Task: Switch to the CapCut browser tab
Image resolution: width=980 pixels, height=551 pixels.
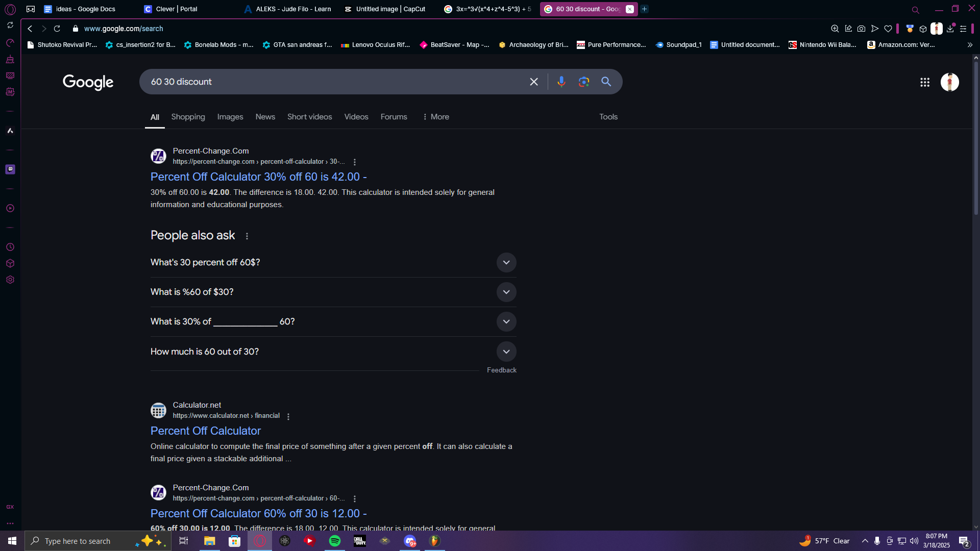Action: (386, 9)
